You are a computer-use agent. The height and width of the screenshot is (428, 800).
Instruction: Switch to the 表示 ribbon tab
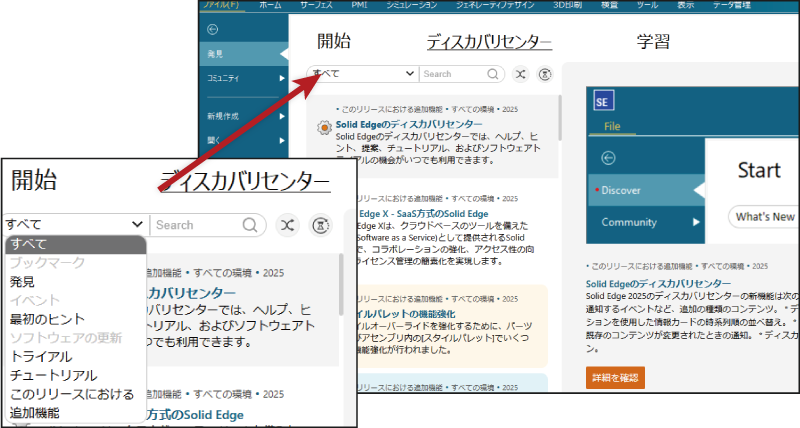685,5
